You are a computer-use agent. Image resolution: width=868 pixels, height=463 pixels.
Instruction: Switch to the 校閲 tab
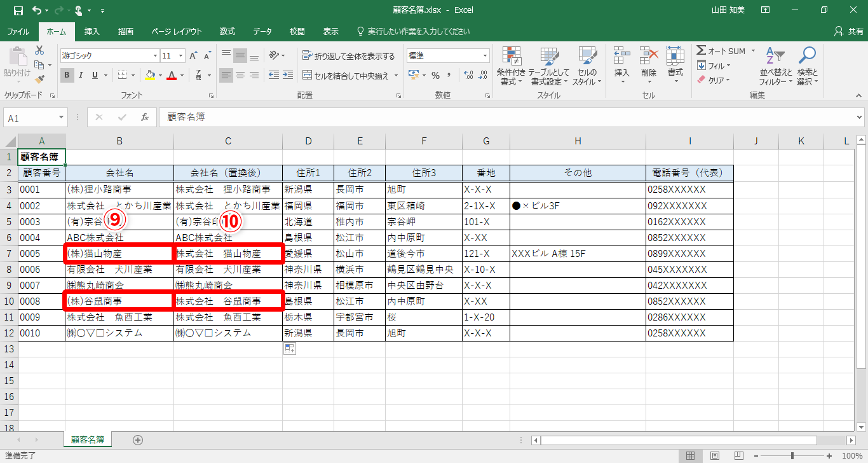coord(297,31)
